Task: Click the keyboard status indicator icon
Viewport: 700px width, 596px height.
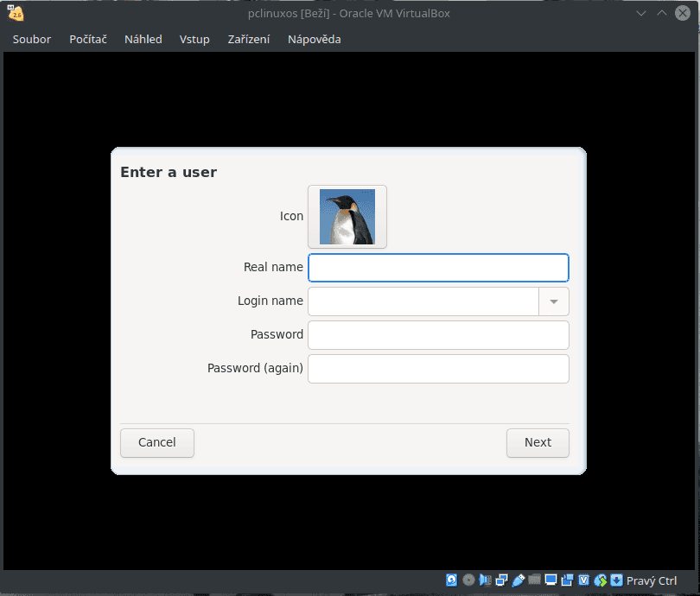Action: point(615,580)
